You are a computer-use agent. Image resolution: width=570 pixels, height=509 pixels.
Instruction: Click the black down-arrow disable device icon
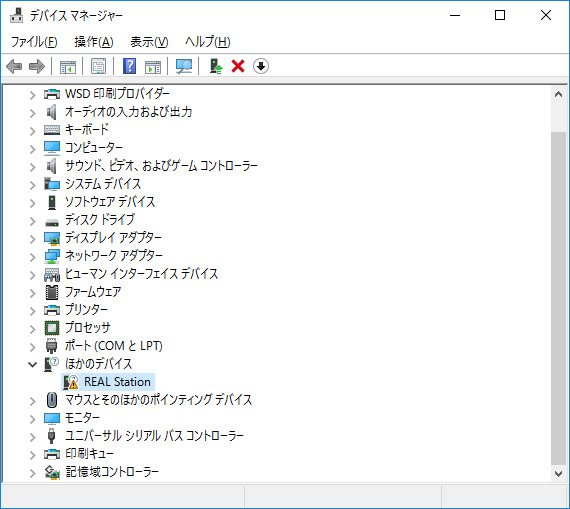point(261,66)
